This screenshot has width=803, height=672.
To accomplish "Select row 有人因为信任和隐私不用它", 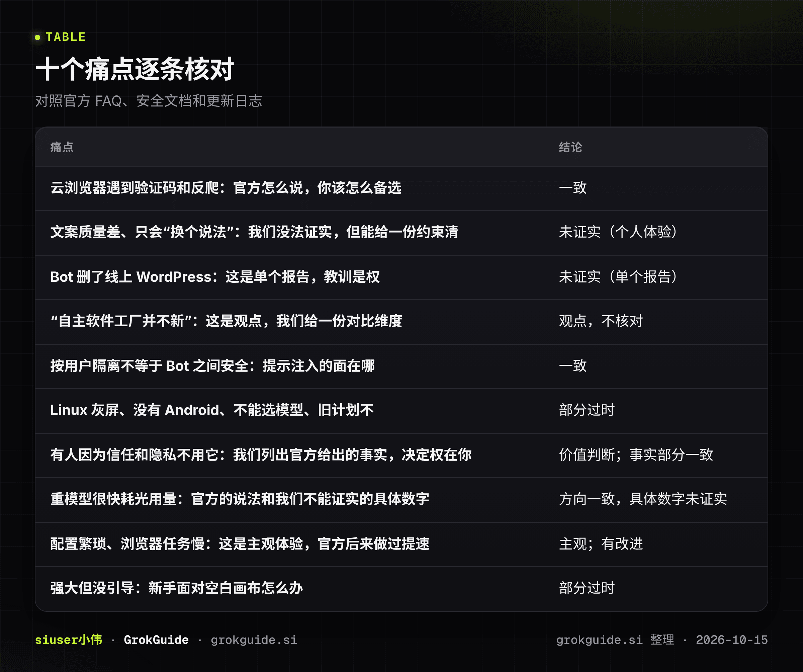I will point(401,455).
